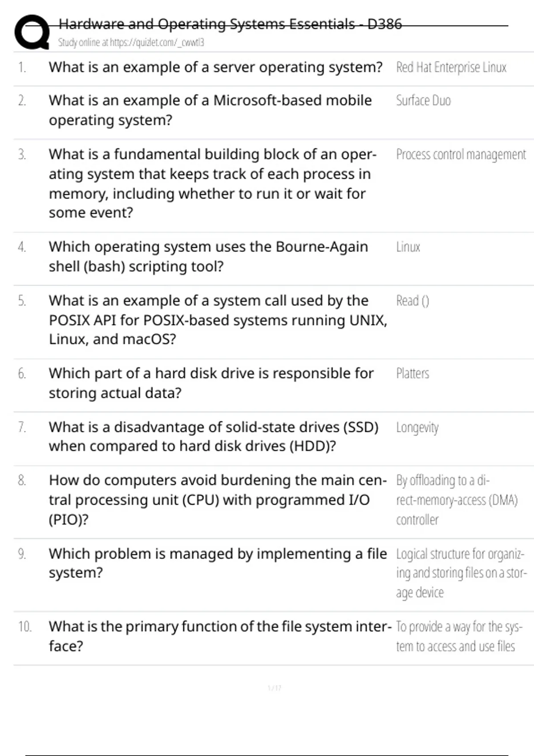
Task: Click the Linux answer
Action: click(x=408, y=247)
